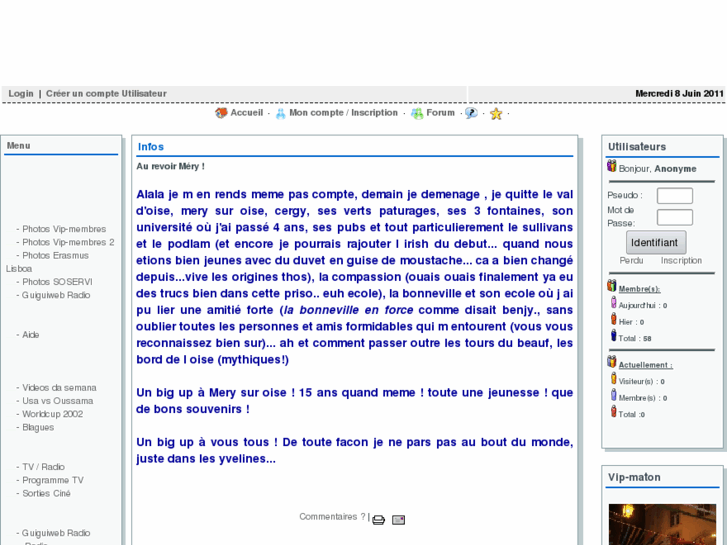Screen dimensions: 727x545
Task: Open the help speech-bubble icon
Action: coord(471,113)
